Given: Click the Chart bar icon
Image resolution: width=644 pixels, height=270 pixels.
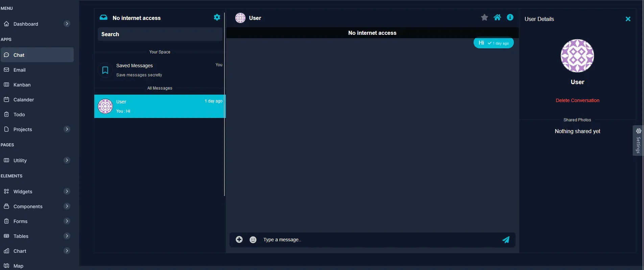Looking at the screenshot, I should click(x=6, y=251).
